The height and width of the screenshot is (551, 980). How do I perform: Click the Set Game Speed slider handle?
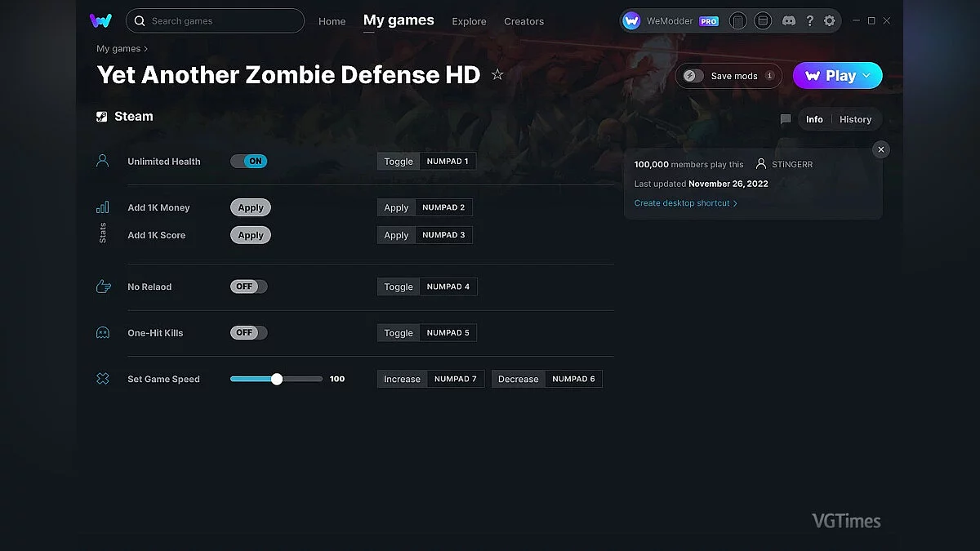pos(277,379)
